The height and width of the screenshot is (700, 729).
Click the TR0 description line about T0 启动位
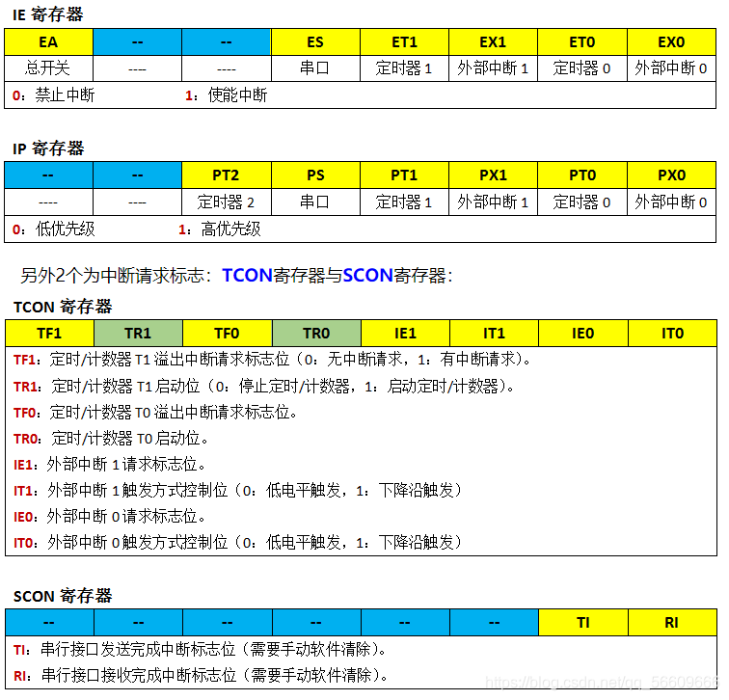[x=111, y=439]
